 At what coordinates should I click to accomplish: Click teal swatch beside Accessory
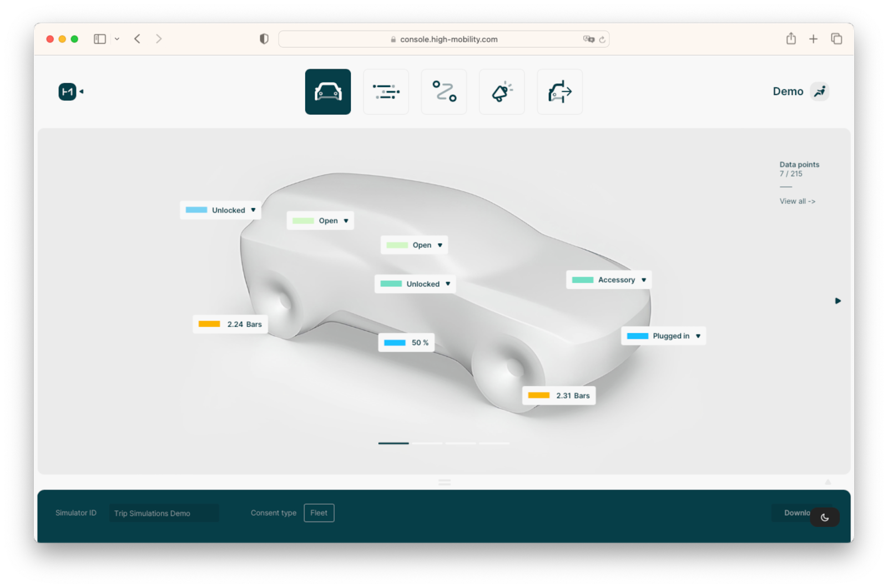coord(583,280)
